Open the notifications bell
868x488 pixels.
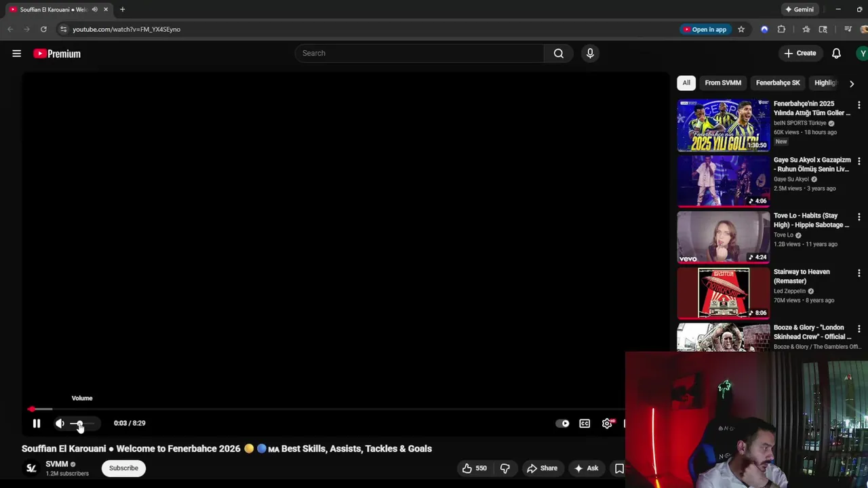click(x=836, y=53)
